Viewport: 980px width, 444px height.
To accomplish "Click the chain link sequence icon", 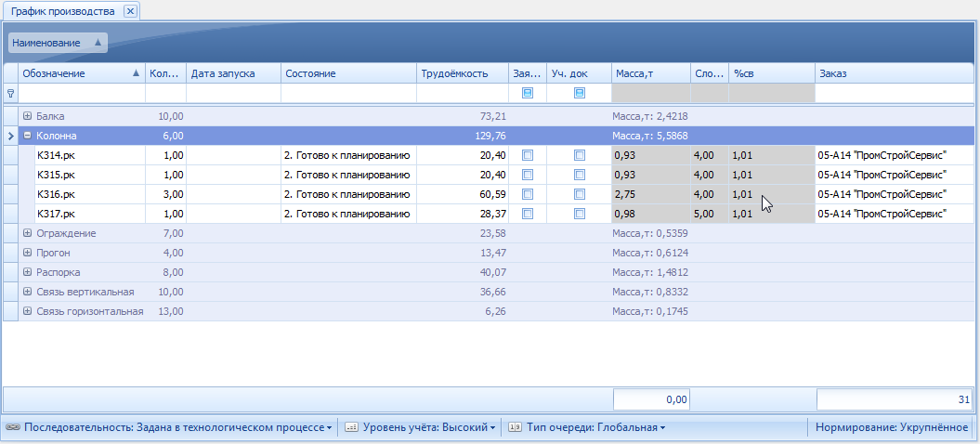I will 12,427.
